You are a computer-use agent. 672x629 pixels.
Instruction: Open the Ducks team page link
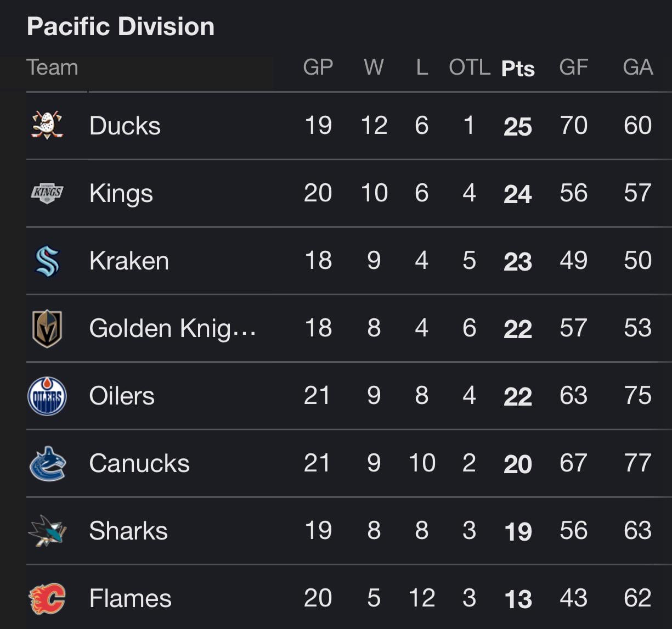pyautogui.click(x=125, y=126)
